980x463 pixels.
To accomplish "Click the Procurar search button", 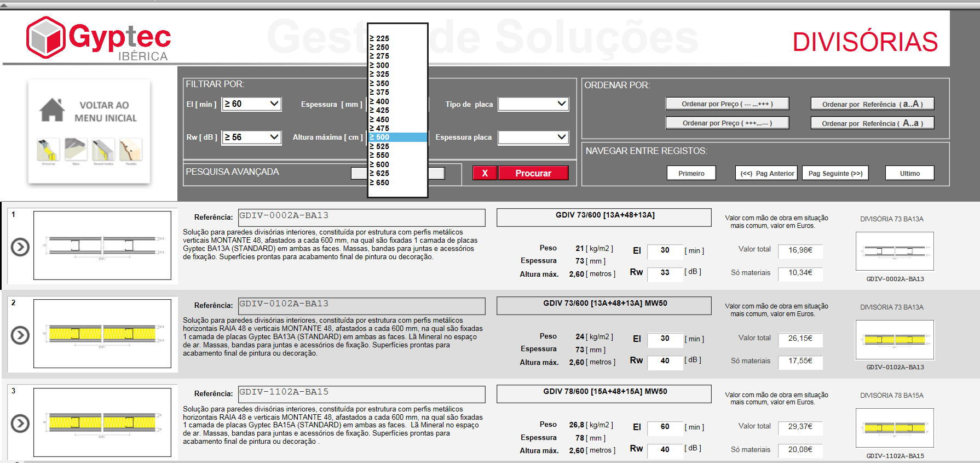I will point(533,173).
